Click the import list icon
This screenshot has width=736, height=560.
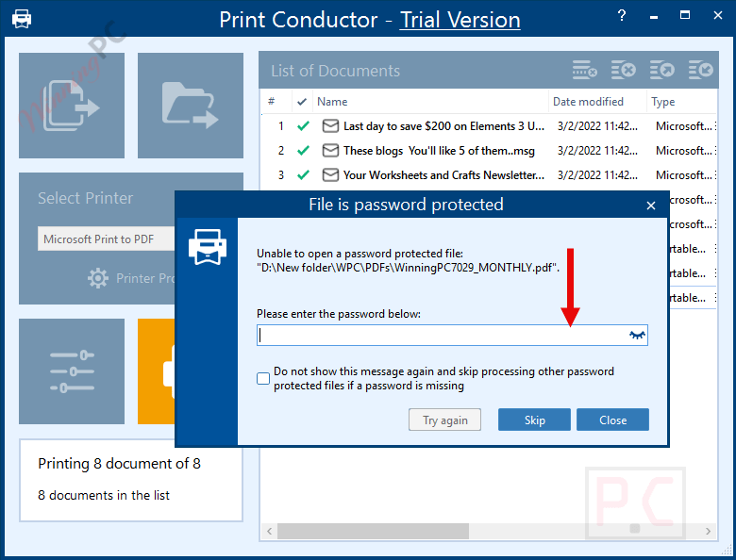[x=700, y=71]
